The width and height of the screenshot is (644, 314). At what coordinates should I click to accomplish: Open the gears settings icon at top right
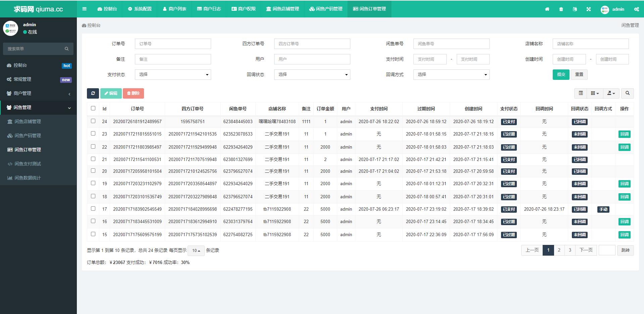637,9
